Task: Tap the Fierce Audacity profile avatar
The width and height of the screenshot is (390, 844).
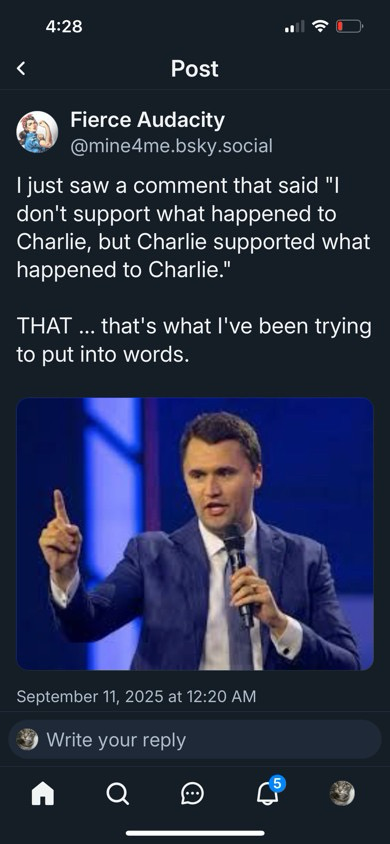Action: coord(37,132)
